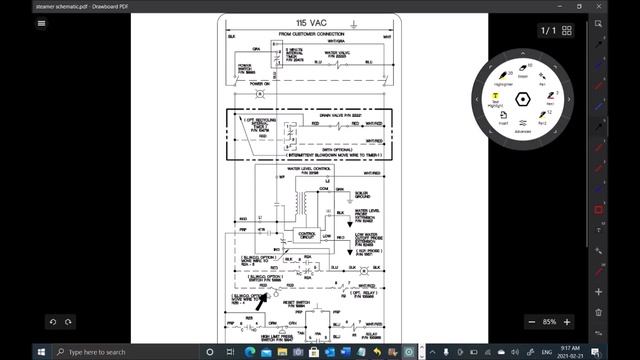
Task: Click the 85% zoom level value
Action: [549, 322]
